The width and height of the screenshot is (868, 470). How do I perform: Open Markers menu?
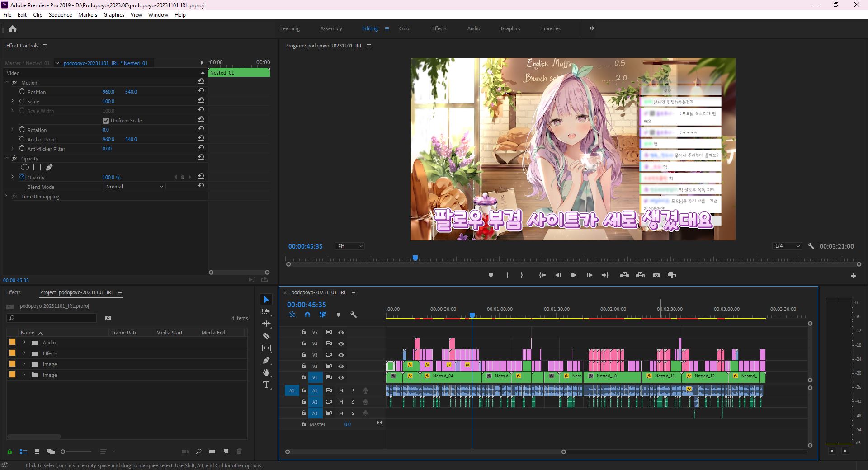88,14
